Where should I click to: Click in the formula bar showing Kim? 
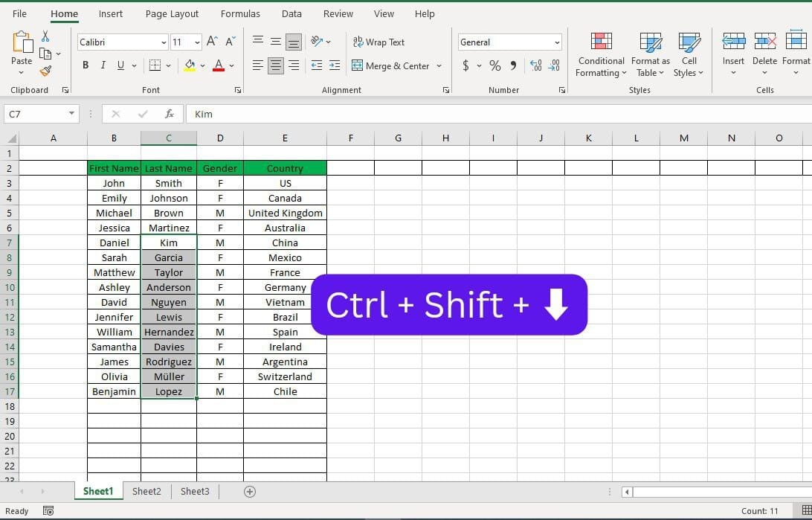[x=497, y=114]
